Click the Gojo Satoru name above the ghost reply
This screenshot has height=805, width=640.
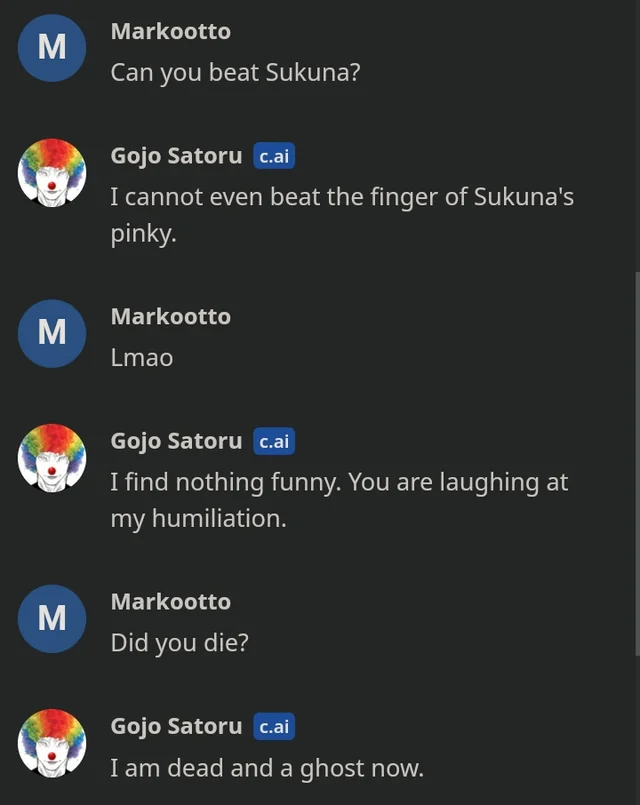tap(176, 726)
